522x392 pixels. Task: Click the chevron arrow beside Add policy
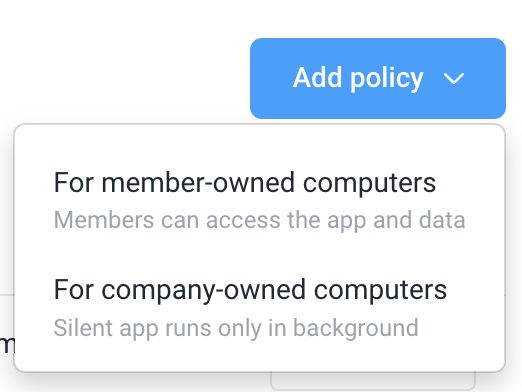pos(454,79)
